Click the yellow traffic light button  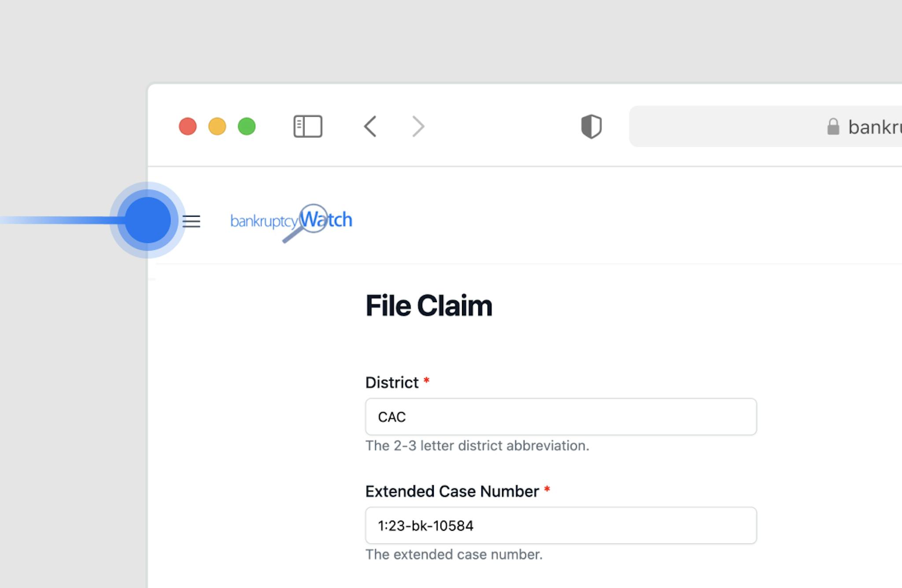(x=217, y=126)
